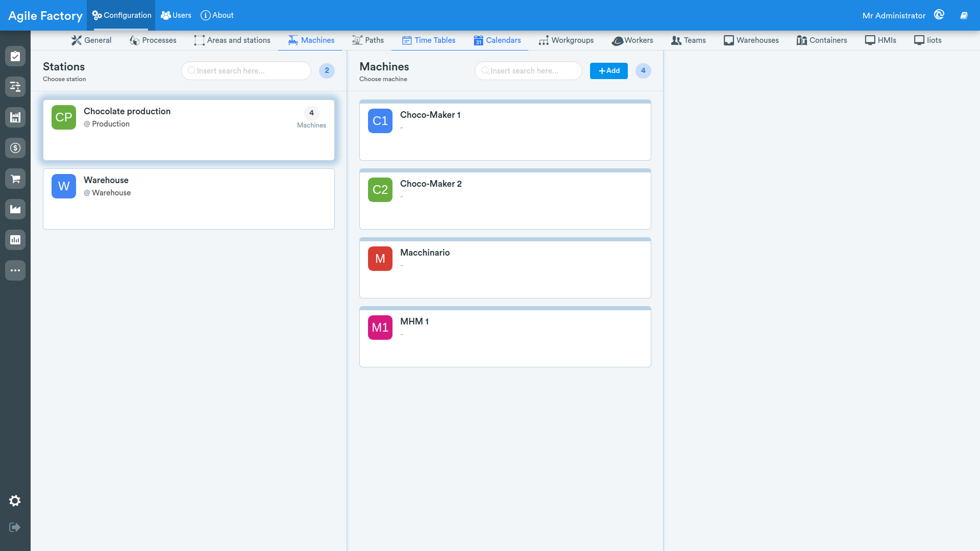Switch to the Paths tab
This screenshot has width=980, height=551.
click(x=368, y=40)
